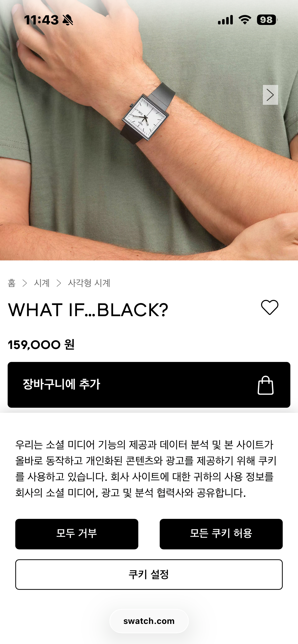Screen dimensions: 298x644
Task: Accept cookies with 모든 쿠키 허용
Action: pyautogui.click(x=221, y=534)
